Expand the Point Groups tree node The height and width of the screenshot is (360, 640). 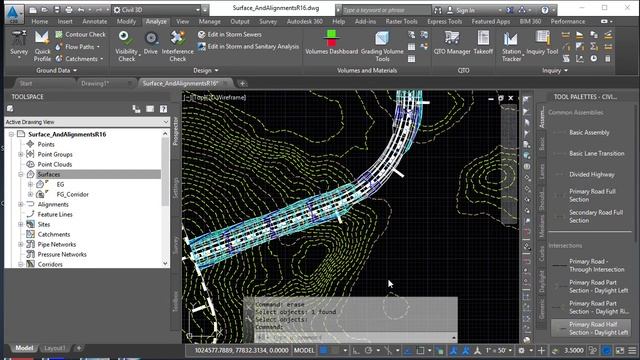coord(20,154)
